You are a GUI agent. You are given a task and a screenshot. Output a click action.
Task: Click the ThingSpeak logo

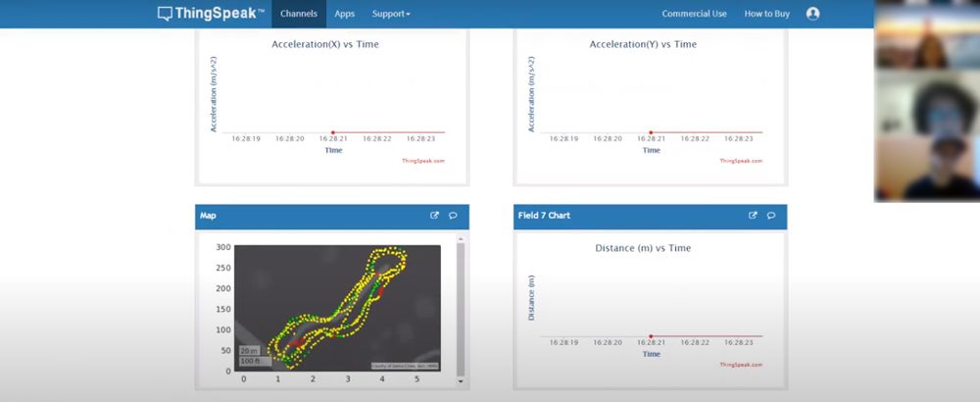point(211,14)
